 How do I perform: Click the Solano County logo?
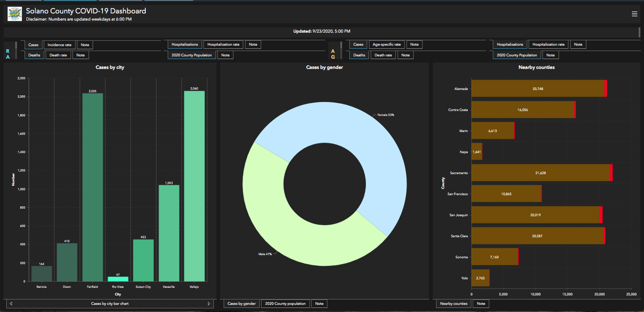click(15, 14)
